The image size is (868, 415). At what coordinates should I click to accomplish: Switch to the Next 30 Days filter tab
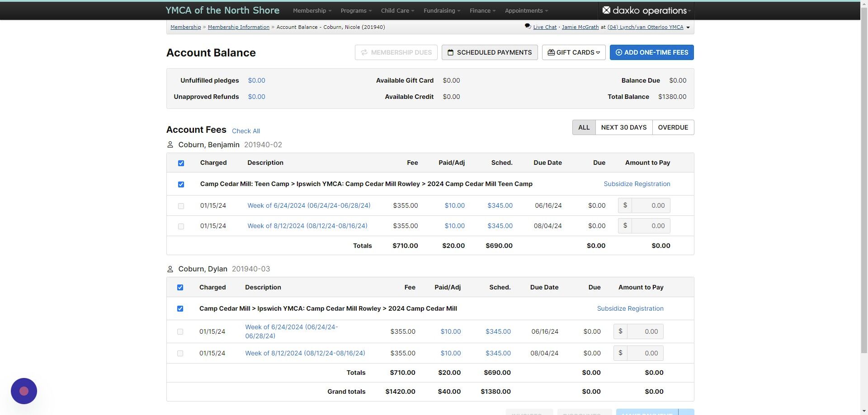click(623, 127)
